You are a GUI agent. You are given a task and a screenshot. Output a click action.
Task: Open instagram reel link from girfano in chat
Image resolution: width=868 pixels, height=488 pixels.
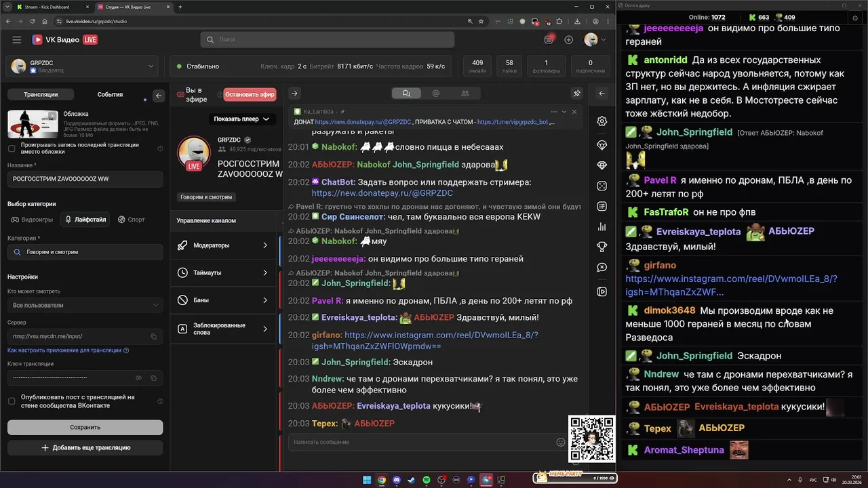(425, 340)
